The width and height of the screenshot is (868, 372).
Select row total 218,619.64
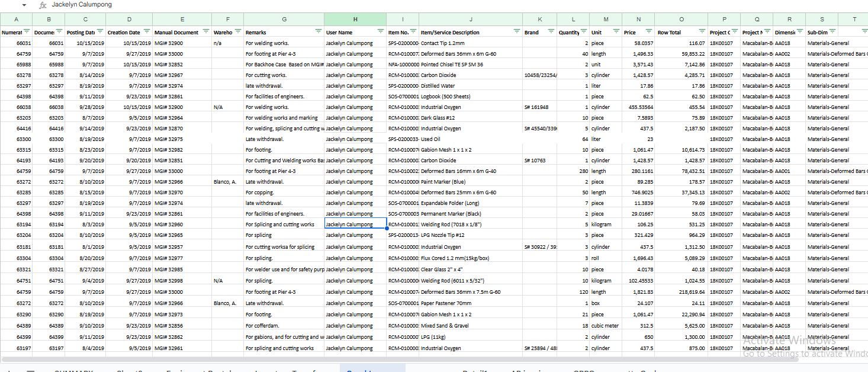(x=681, y=292)
